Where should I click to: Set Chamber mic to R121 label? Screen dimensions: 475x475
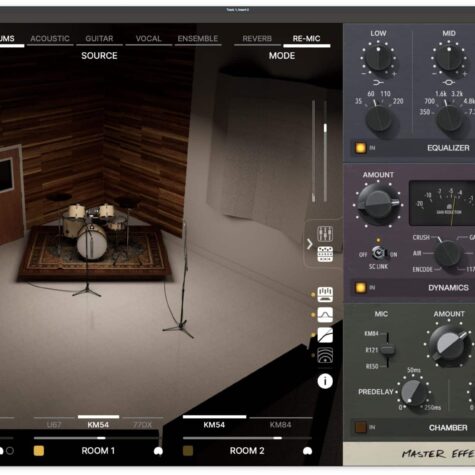pyautogui.click(x=372, y=350)
